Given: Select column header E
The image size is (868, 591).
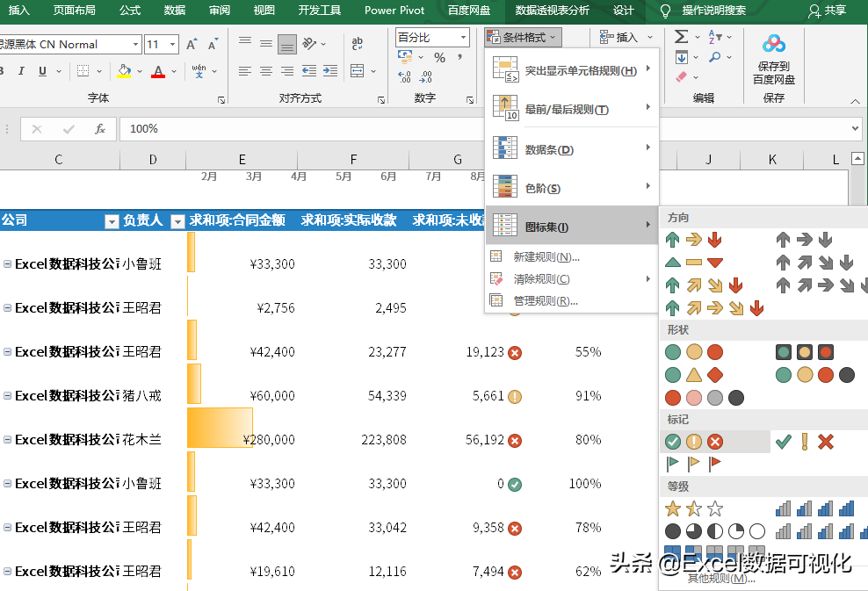Looking at the screenshot, I should click(x=242, y=159).
